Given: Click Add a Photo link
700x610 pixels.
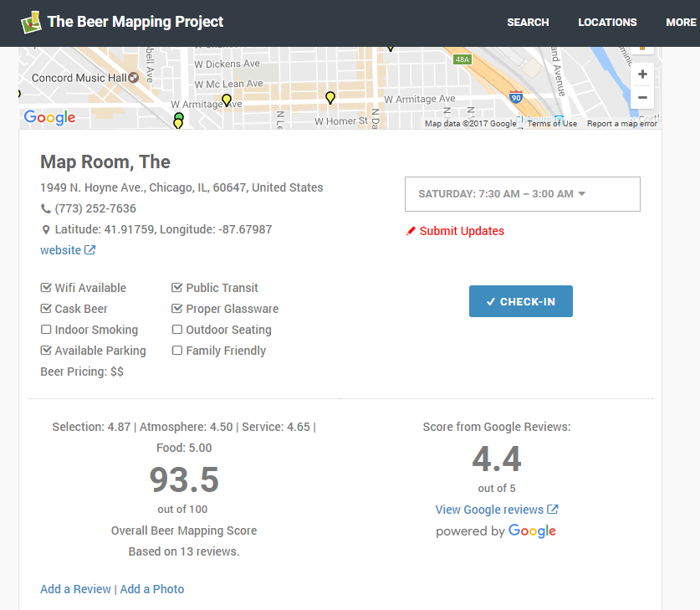Looking at the screenshot, I should [151, 589].
